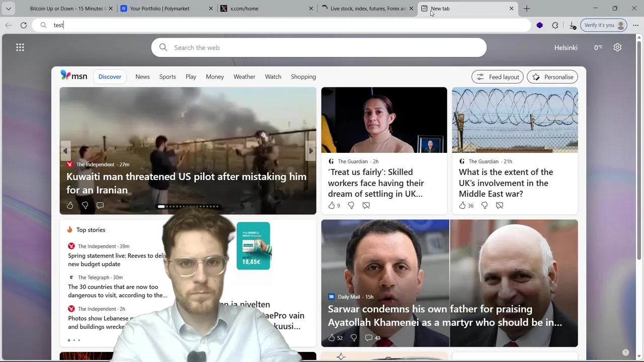Viewport: 644px width, 362px height.
Task: Open the feedback help icon bottom right
Action: [x=625, y=352]
